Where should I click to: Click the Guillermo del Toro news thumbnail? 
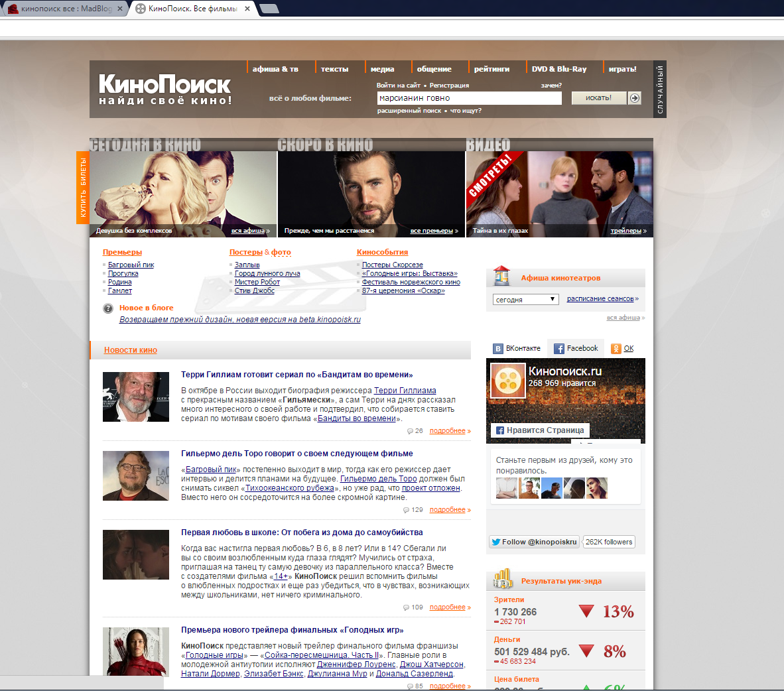tap(136, 476)
